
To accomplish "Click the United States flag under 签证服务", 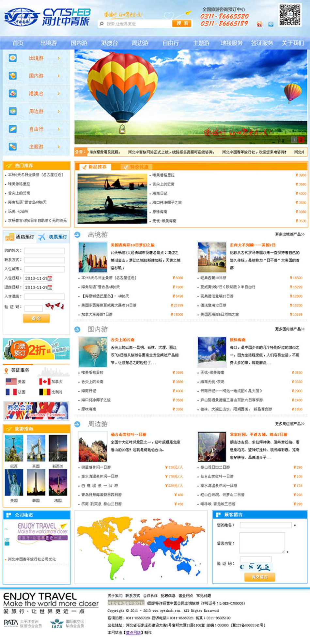I will pos(11,381).
